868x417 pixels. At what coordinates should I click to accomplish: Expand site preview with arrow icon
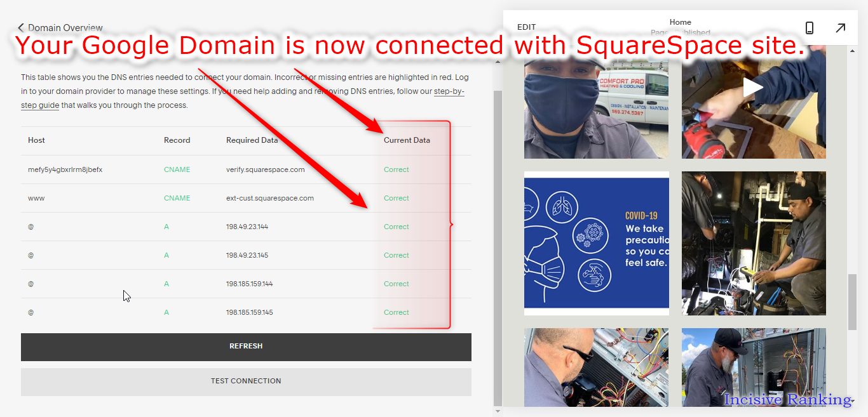coord(840,28)
